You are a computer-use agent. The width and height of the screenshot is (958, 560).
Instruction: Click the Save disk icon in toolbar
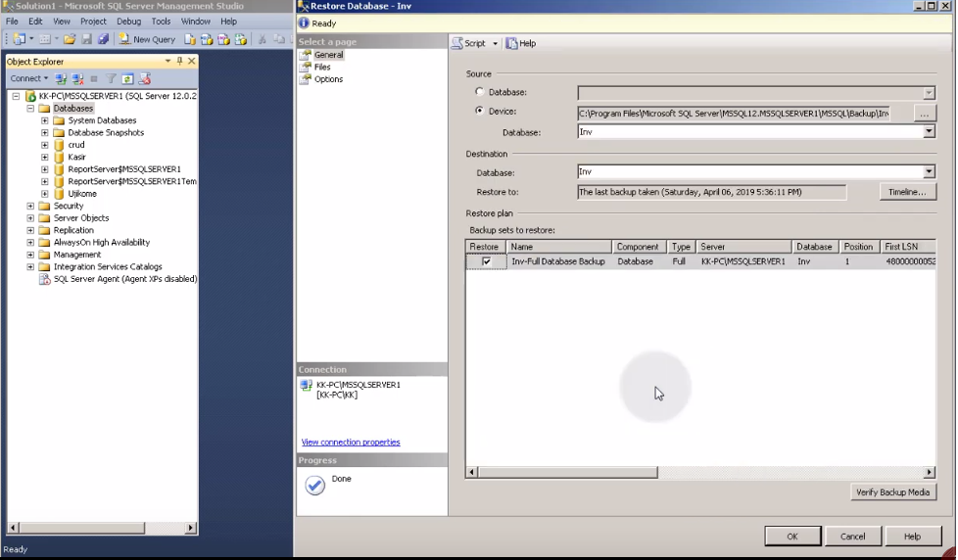click(86, 39)
